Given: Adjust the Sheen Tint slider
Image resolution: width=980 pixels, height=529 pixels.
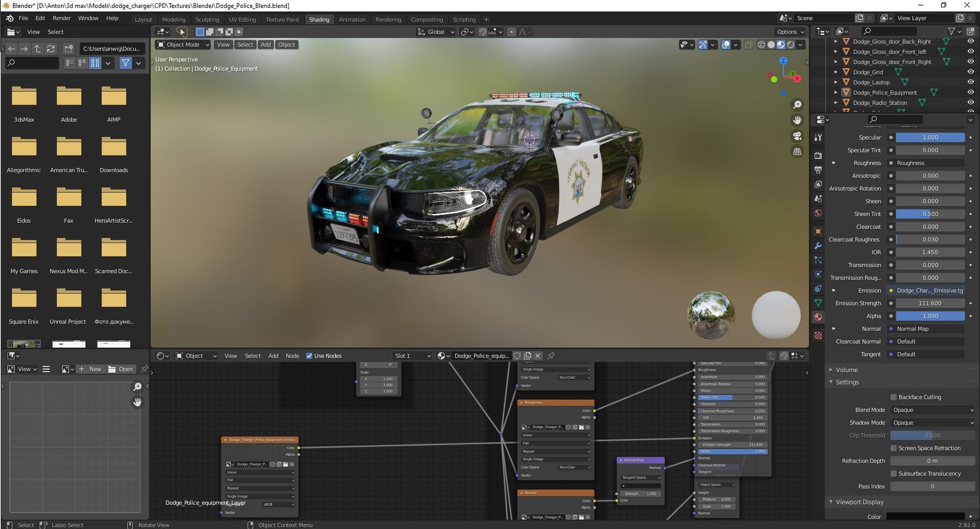Looking at the screenshot, I should (x=930, y=214).
